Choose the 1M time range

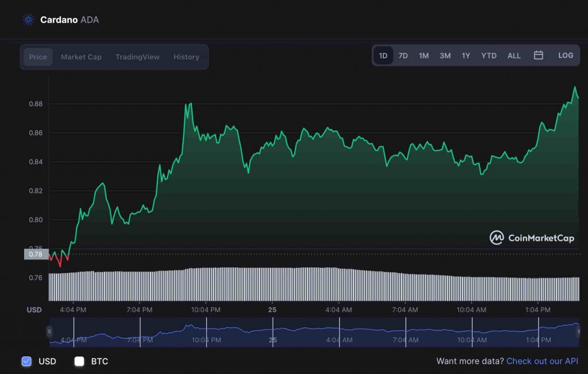[424, 56]
